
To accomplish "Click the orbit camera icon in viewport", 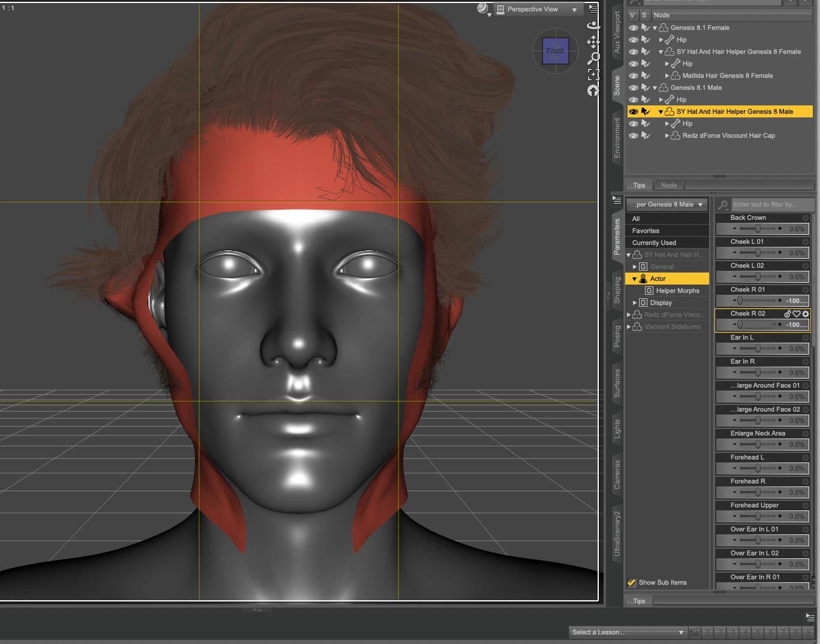I will (593, 26).
